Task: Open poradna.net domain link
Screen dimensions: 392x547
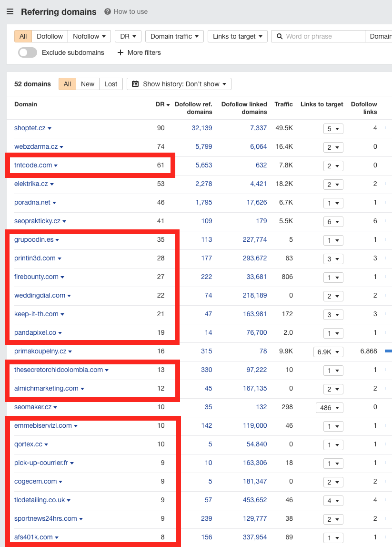Action: [x=32, y=202]
